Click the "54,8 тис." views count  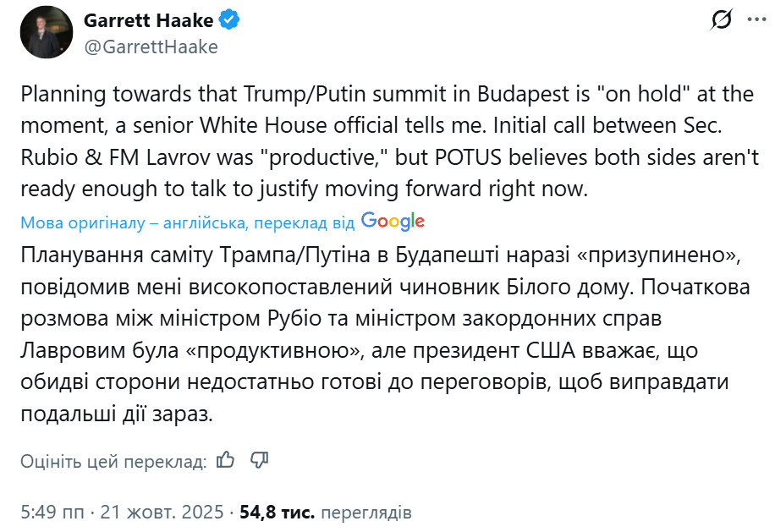pyautogui.click(x=278, y=513)
